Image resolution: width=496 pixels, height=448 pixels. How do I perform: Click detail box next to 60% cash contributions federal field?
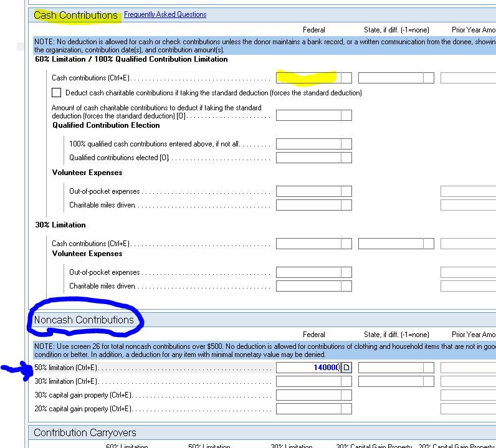click(346, 78)
